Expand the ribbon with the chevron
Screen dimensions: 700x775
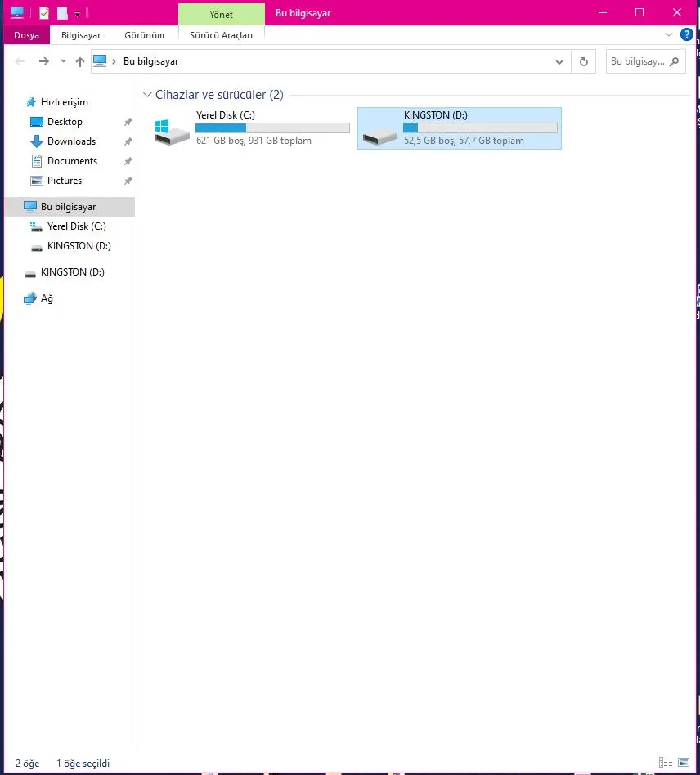pyautogui.click(x=668, y=34)
